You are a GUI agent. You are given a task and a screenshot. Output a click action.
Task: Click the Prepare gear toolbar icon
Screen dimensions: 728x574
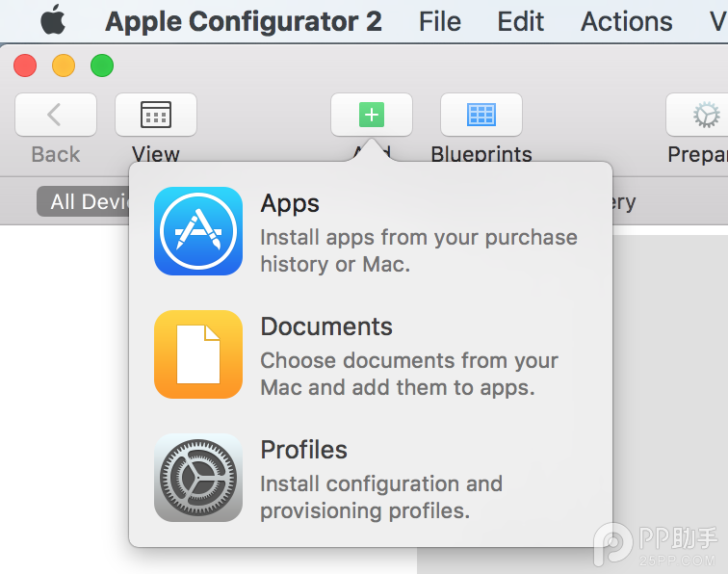705,116
